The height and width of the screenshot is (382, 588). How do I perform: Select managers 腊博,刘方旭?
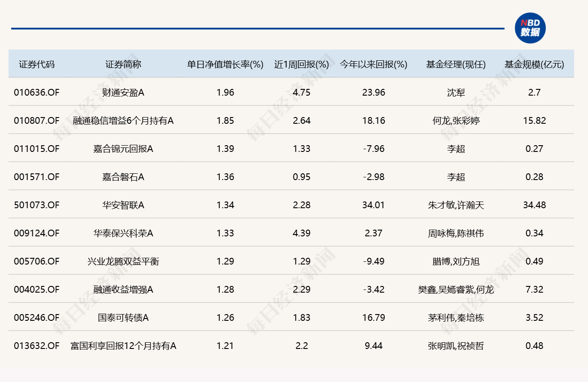456,261
